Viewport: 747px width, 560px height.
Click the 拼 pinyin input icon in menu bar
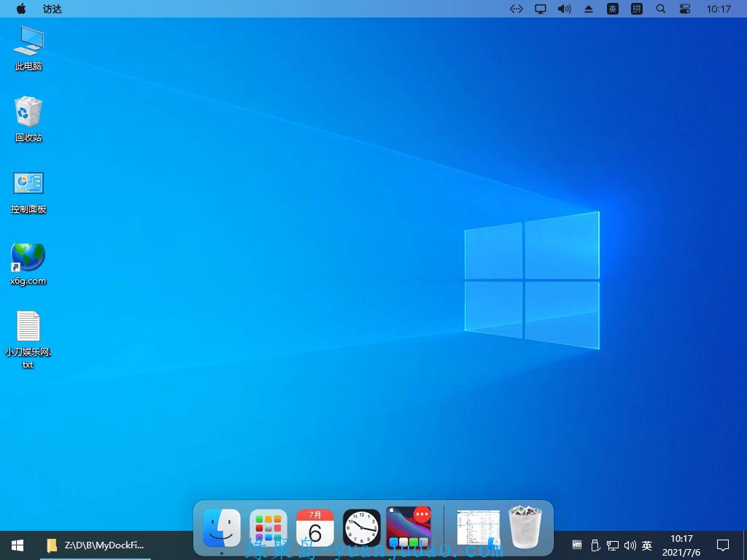click(x=636, y=9)
